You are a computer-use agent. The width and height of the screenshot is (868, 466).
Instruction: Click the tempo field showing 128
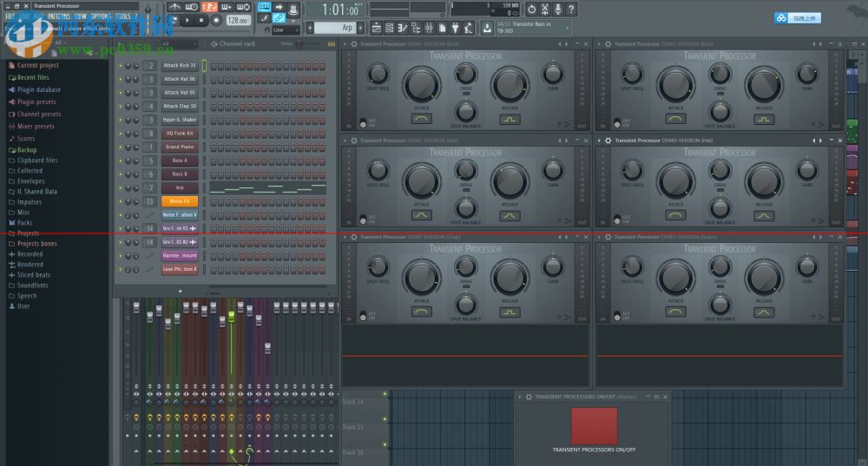tap(238, 21)
